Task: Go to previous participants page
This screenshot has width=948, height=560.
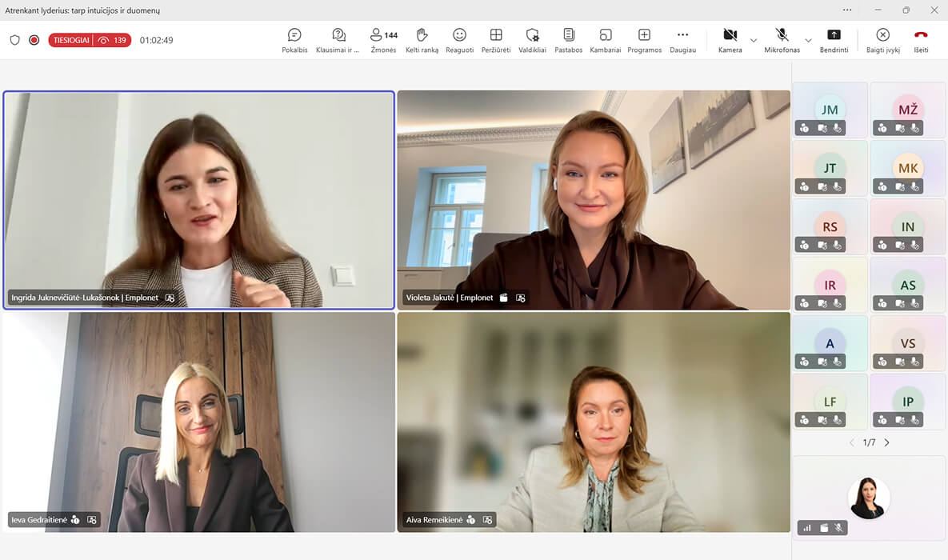Action: (852, 442)
